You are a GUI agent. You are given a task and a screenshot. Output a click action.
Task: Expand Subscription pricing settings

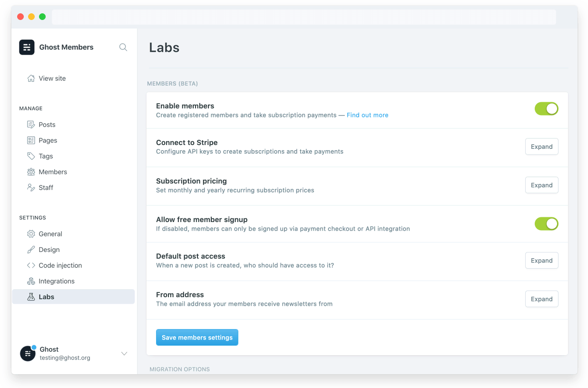point(541,185)
